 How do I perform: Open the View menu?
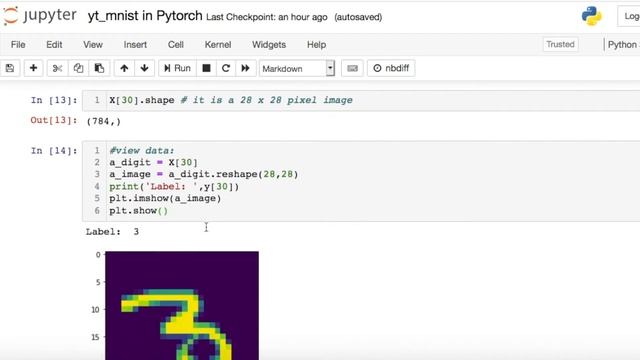point(93,44)
